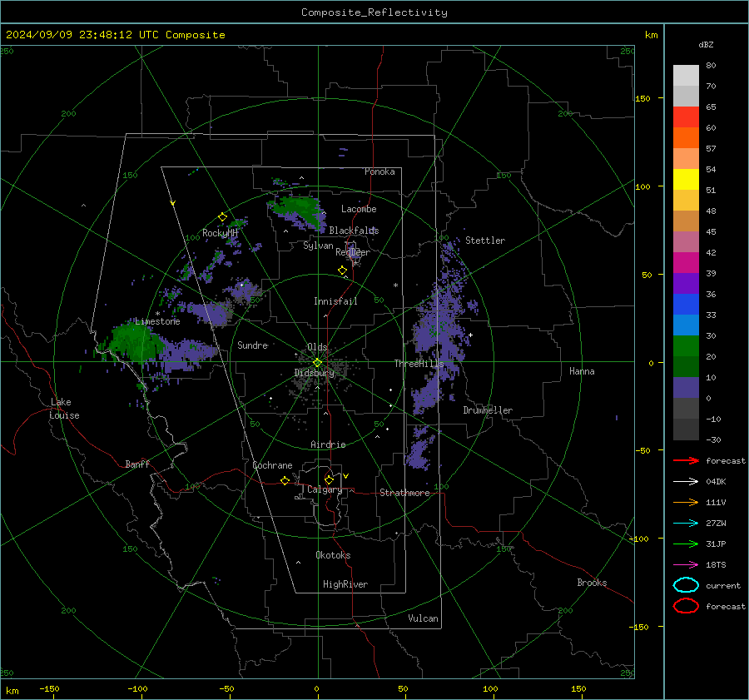Select the dark green 20 dBZ swatch
The width and height of the screenshot is (749, 700).
point(686,366)
